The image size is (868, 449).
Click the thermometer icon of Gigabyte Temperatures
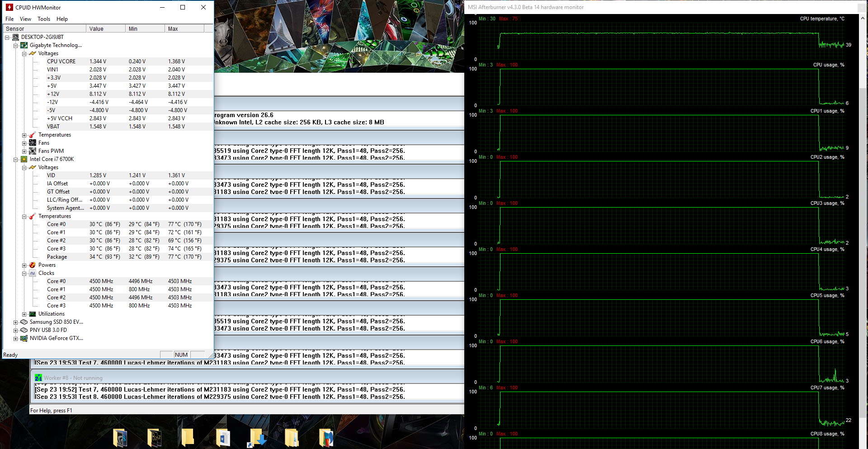click(33, 135)
